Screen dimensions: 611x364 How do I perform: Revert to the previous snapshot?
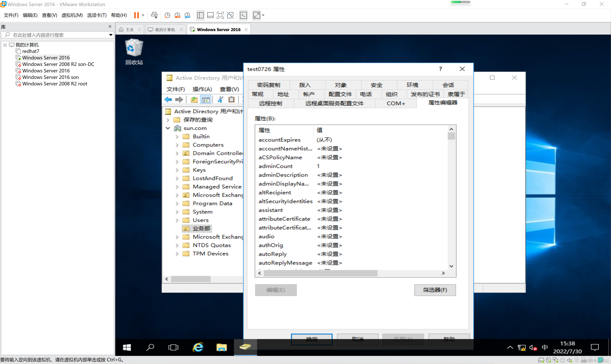click(x=177, y=15)
